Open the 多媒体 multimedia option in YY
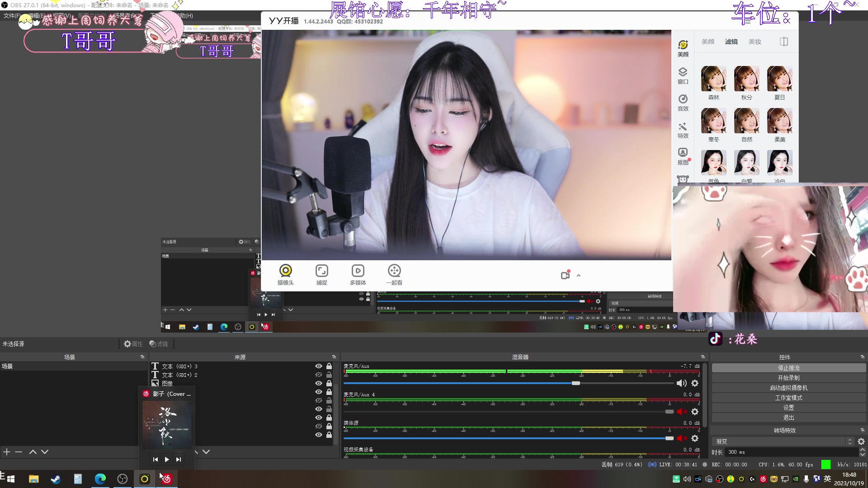The image size is (868, 488). click(x=358, y=274)
